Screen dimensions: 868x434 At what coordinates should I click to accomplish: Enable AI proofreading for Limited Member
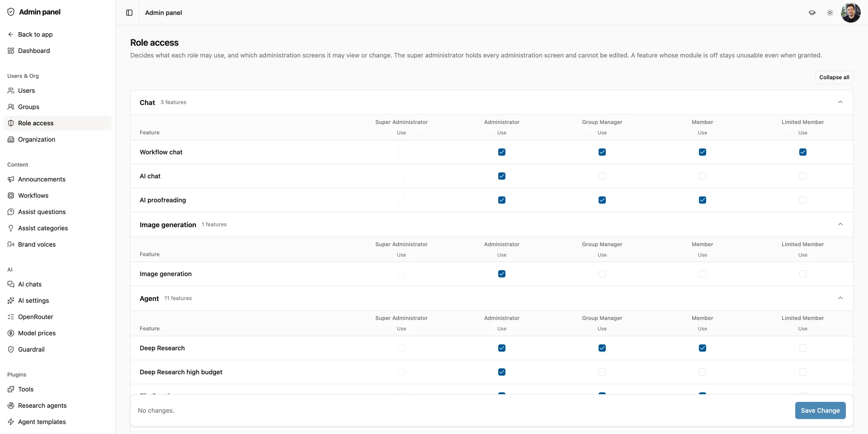(x=803, y=200)
